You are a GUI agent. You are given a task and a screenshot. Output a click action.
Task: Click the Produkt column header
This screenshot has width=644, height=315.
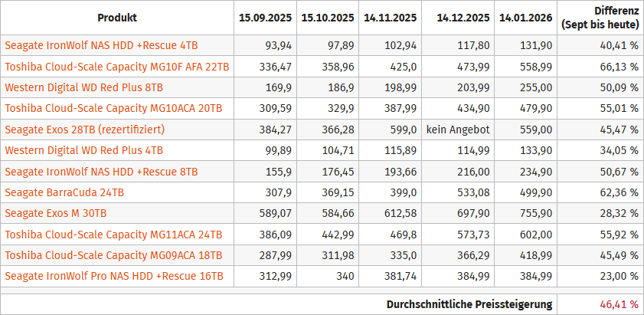click(x=116, y=17)
